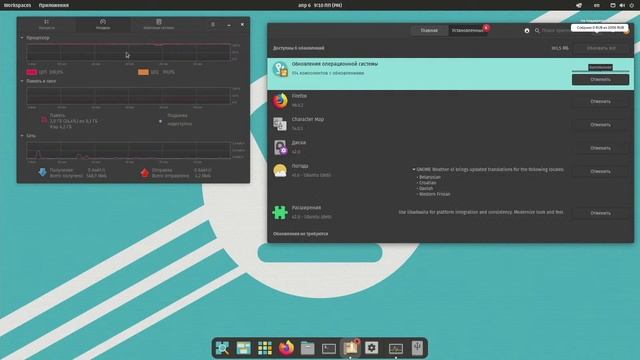Open the System Monitor icon in the dock
640x360 pixels.
click(396, 348)
